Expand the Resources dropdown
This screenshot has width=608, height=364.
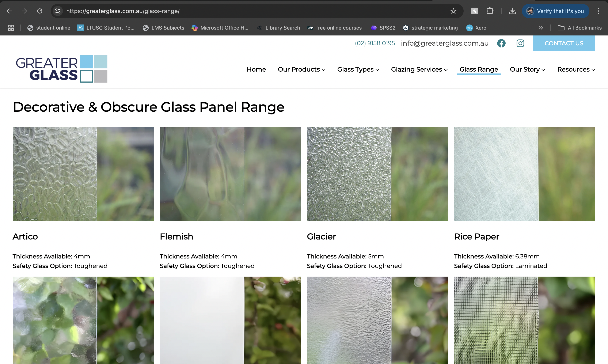576,69
